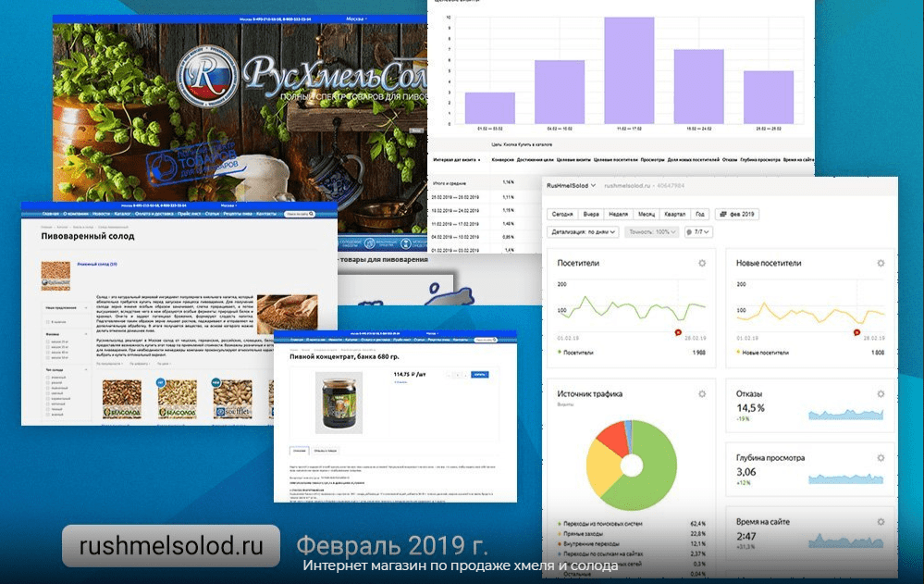Select Год period tab
Viewport: 924px width, 584px height.
[x=700, y=214]
